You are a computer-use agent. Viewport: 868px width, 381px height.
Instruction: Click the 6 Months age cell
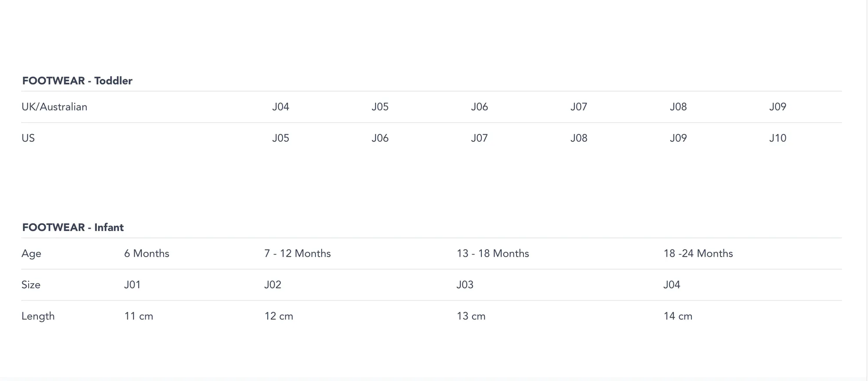pos(146,254)
